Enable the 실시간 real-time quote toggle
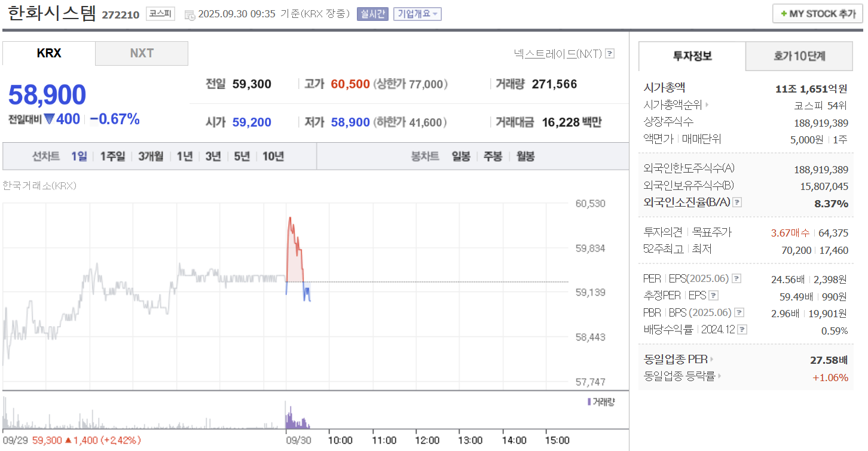The width and height of the screenshot is (868, 451). point(372,14)
